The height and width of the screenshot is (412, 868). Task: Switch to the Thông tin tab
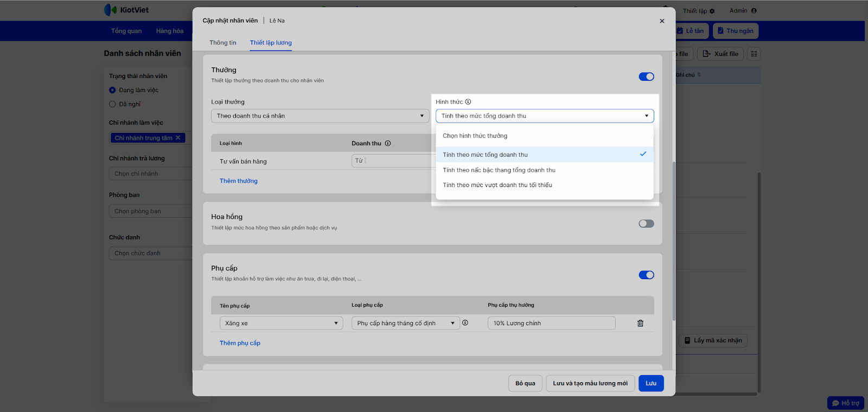point(223,43)
